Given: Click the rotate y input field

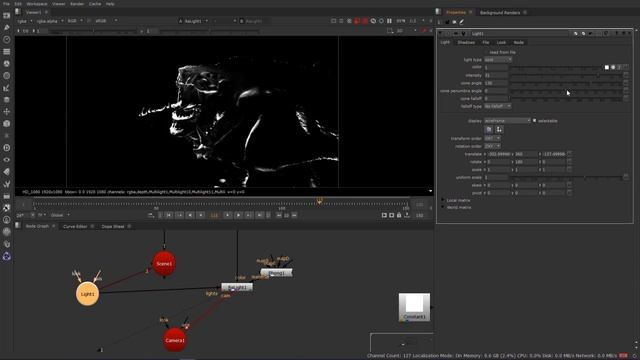Looking at the screenshot, I should coord(526,162).
